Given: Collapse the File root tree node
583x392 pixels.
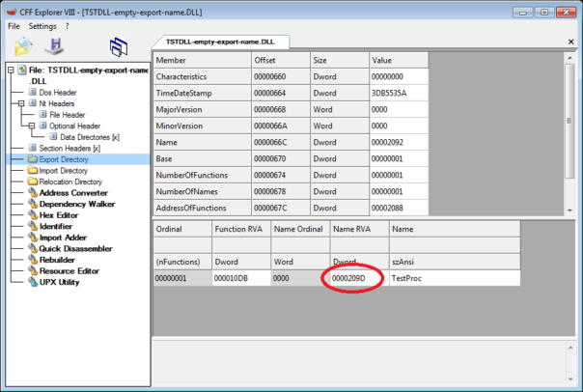Looking at the screenshot, I should tap(12, 70).
